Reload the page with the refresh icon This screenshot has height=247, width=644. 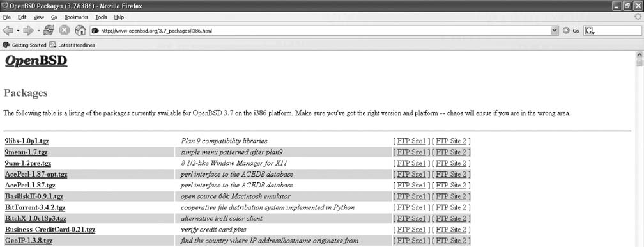(49, 31)
